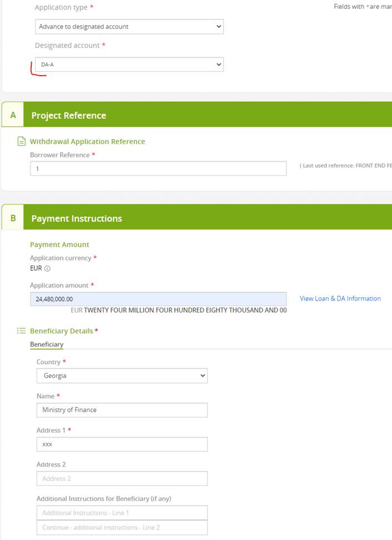The height and width of the screenshot is (540, 392).
Task: Click the Address 1 text field
Action: click(x=122, y=444)
